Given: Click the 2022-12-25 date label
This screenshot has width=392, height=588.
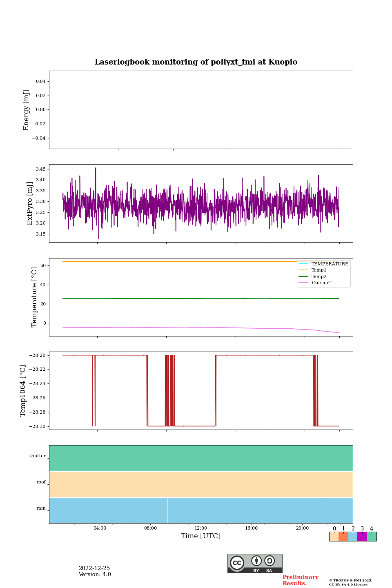Looking at the screenshot, I should [94, 568].
